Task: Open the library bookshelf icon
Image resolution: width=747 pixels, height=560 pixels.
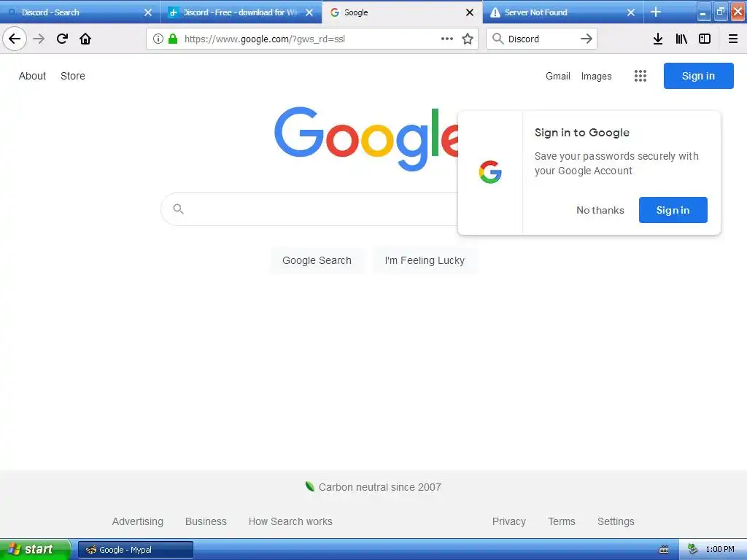Action: click(x=681, y=39)
